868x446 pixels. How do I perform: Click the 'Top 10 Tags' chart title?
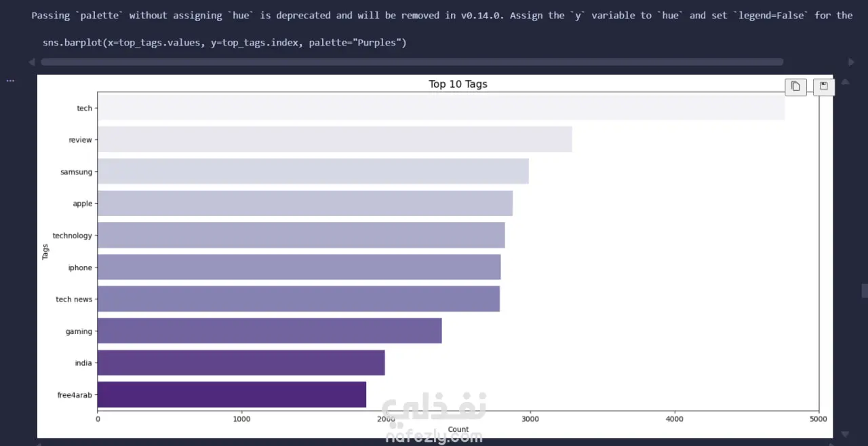[458, 84]
